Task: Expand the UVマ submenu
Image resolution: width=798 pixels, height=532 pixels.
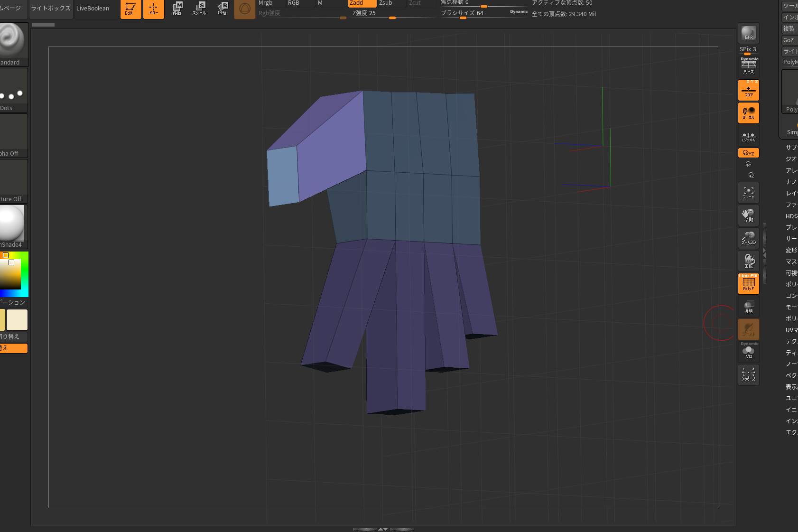Action: [x=791, y=330]
